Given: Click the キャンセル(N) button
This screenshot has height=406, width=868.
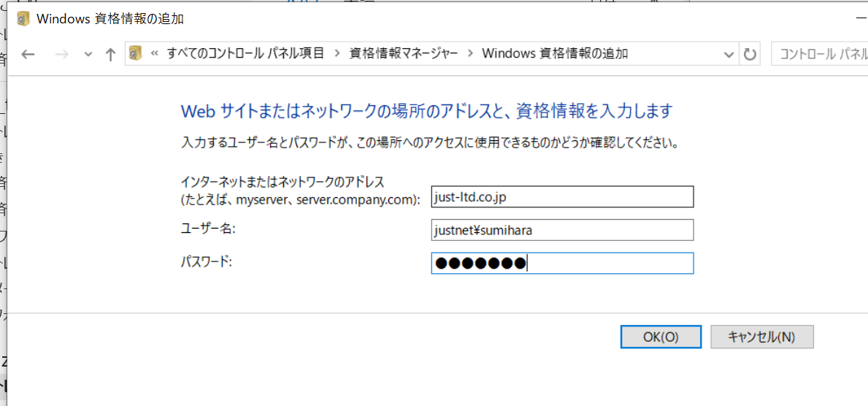Looking at the screenshot, I should coord(761,337).
